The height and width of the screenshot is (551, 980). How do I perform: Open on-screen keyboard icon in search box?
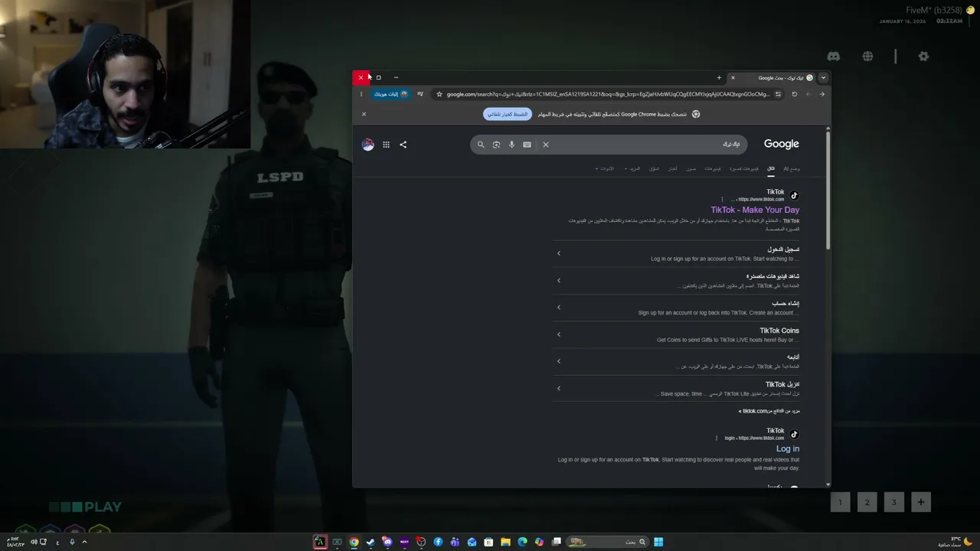527,145
